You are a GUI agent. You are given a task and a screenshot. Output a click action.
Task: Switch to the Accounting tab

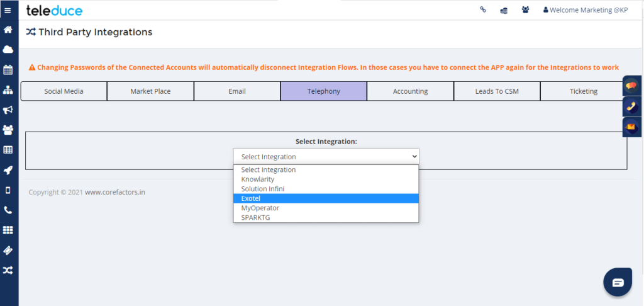410,91
